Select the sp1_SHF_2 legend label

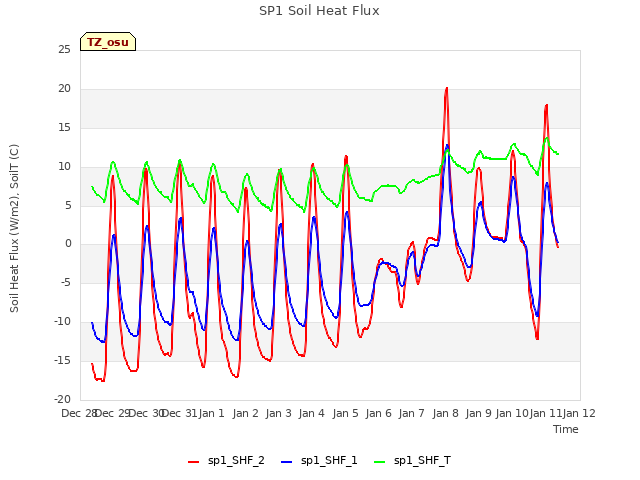pos(236,461)
